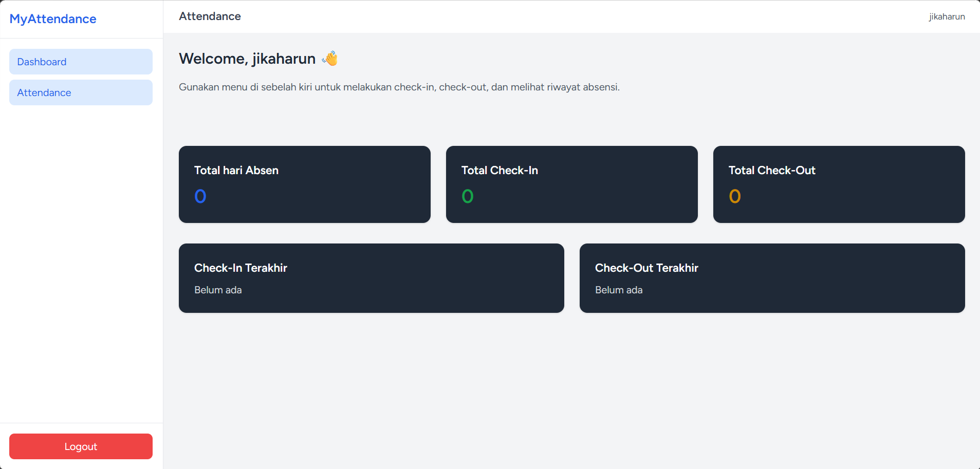Viewport: 980px width, 469px height.
Task: Click the green zero check-in count
Action: point(468,196)
